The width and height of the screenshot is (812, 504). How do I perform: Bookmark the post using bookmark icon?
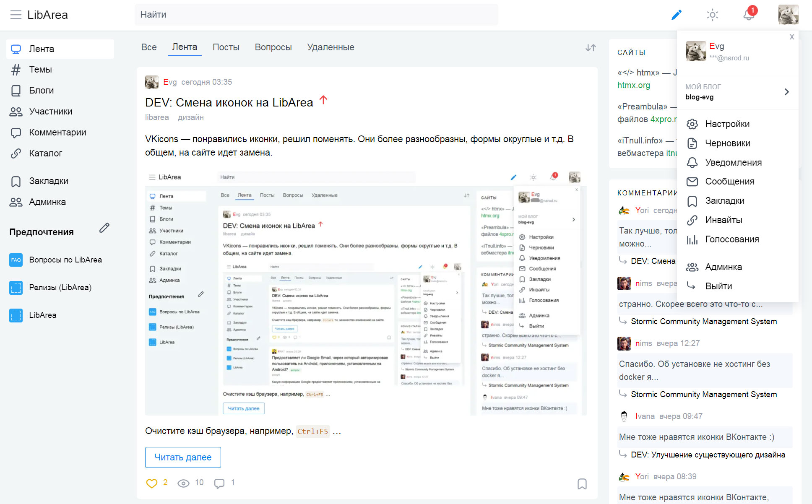(x=582, y=484)
